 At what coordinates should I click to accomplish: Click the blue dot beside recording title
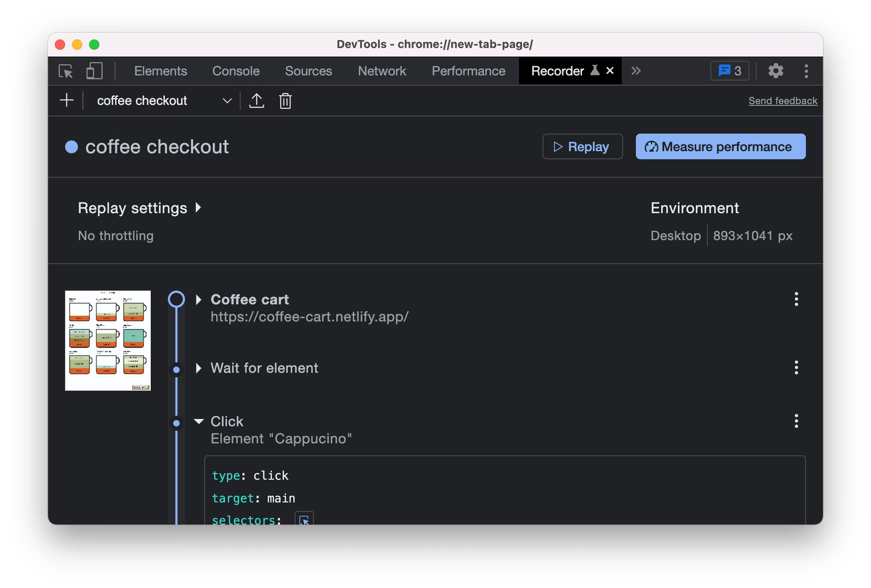[71, 147]
